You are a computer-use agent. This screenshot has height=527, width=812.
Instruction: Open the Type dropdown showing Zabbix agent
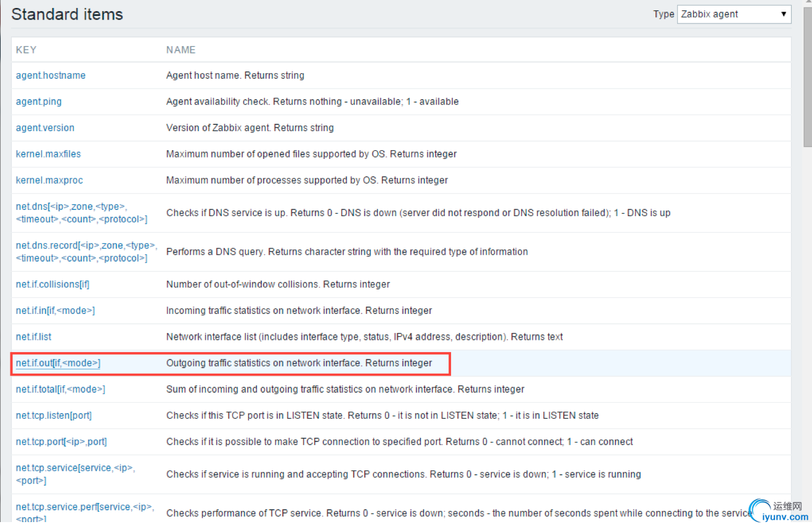tap(733, 14)
